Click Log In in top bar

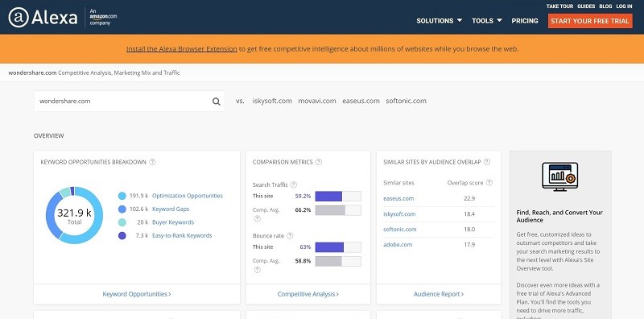pyautogui.click(x=625, y=6)
